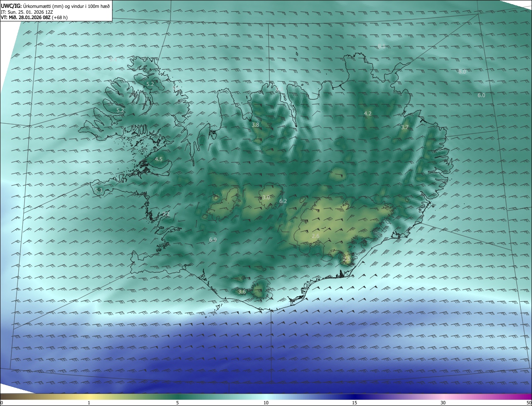The height and width of the screenshot is (406, 532).
Task: Click the 15 tick on the color scale
Action: pyautogui.click(x=355, y=403)
